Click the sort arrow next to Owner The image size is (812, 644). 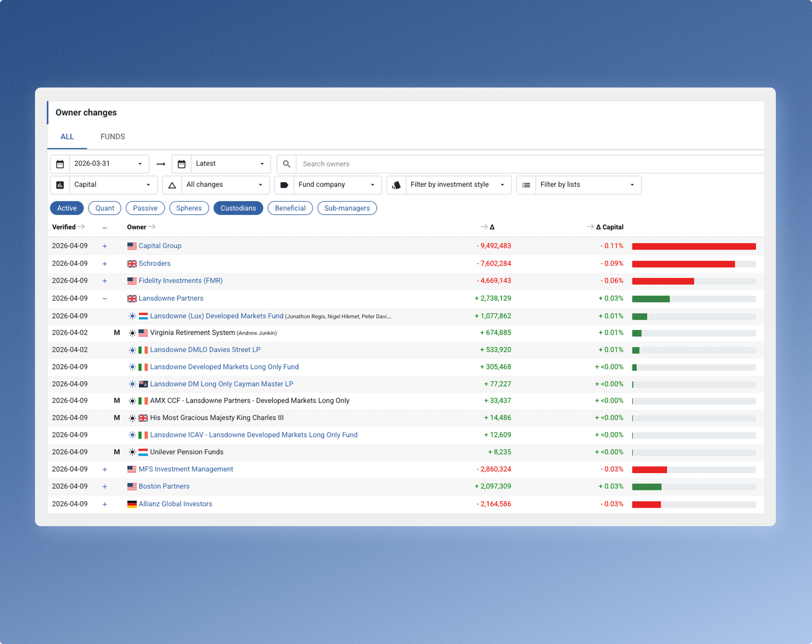coord(152,227)
